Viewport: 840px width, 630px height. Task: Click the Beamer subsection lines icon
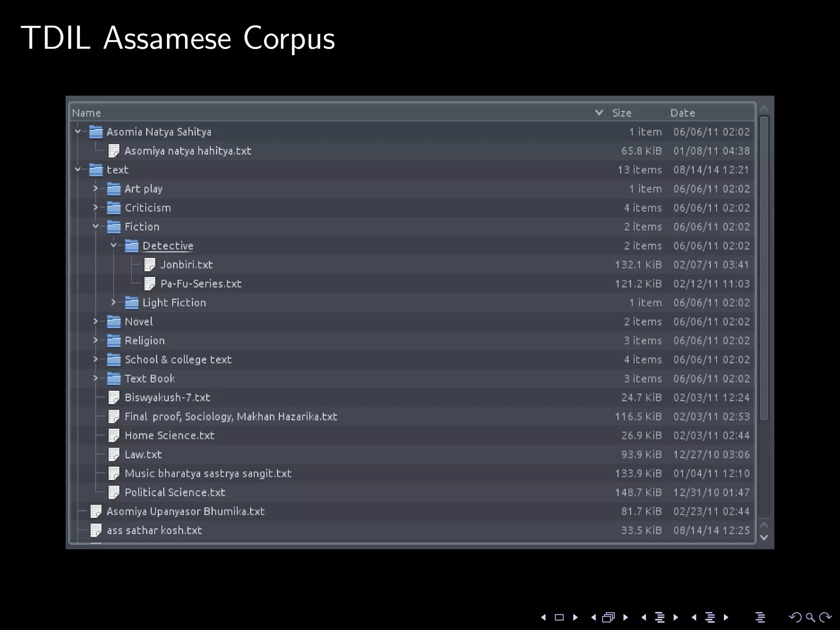click(x=660, y=617)
